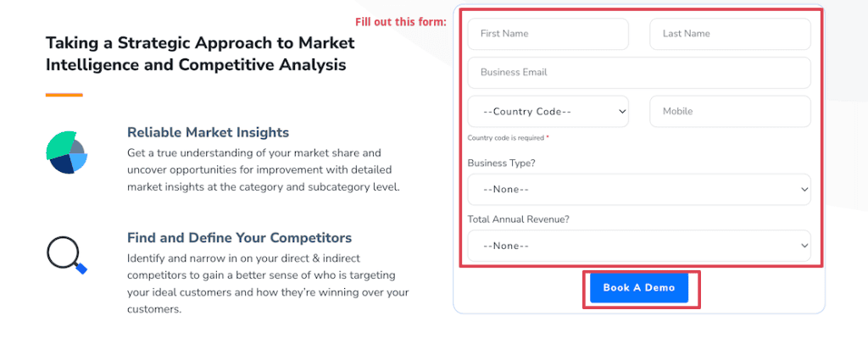Click the Mobile number field

coord(729,111)
